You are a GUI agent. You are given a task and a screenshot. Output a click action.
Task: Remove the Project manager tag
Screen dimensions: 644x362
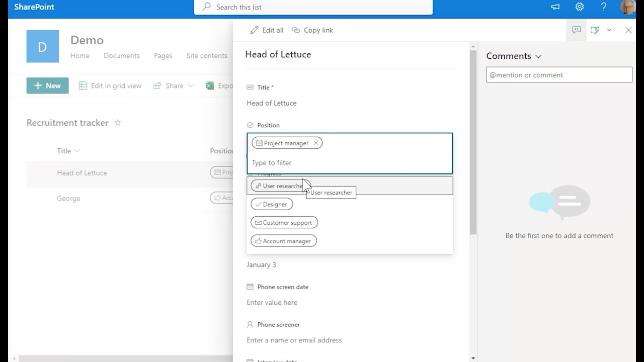click(316, 143)
